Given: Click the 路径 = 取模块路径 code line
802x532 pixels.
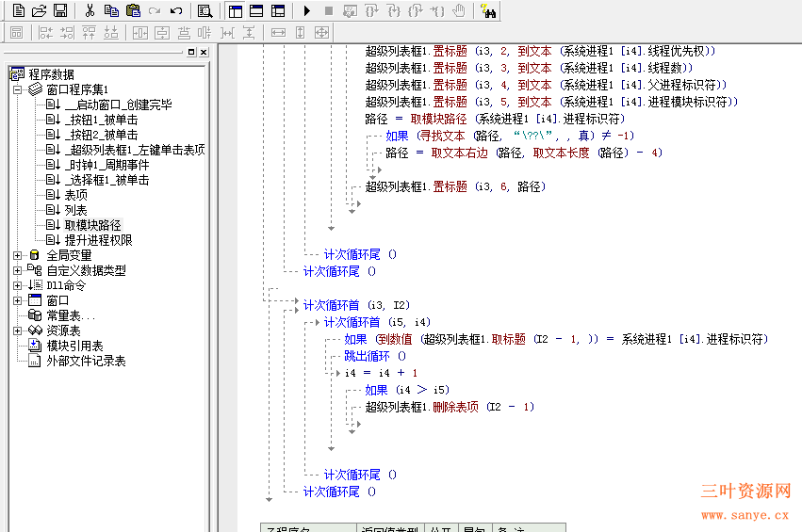Looking at the screenshot, I should pyautogui.click(x=495, y=119).
